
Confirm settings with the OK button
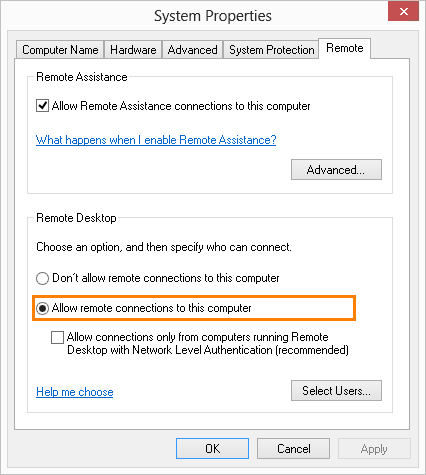[212, 449]
